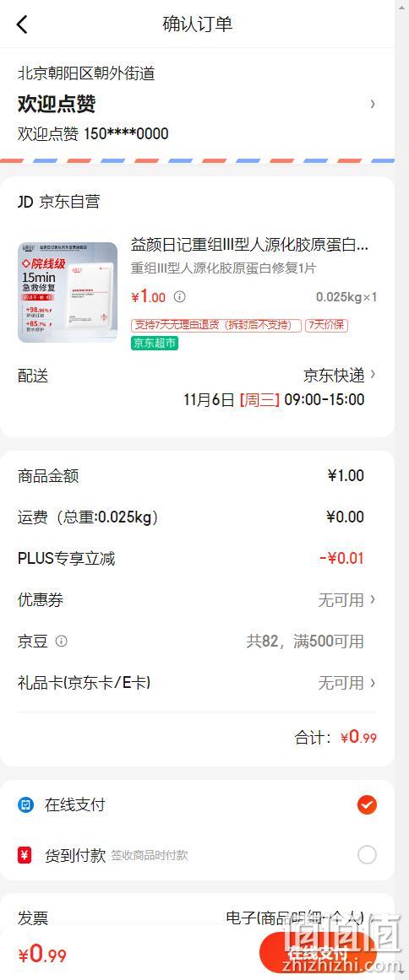Select the 在线支付 radio option
This screenshot has height=980, width=409.
point(367,805)
